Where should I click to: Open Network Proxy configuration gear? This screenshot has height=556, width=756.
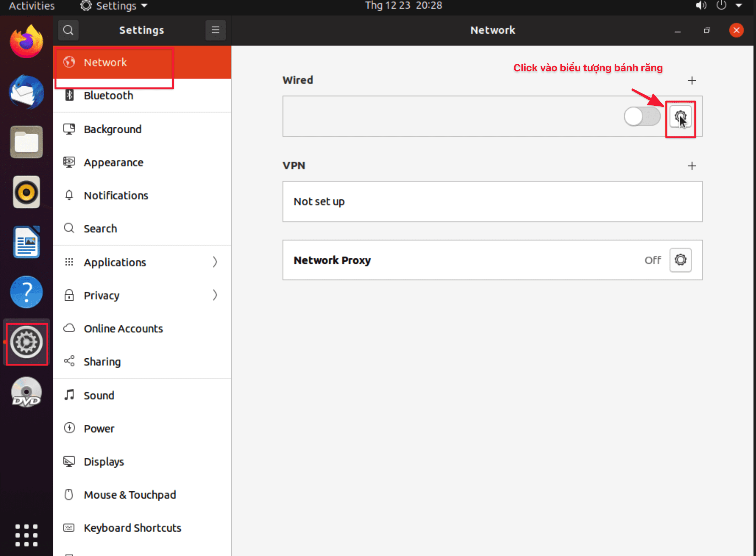pos(680,260)
